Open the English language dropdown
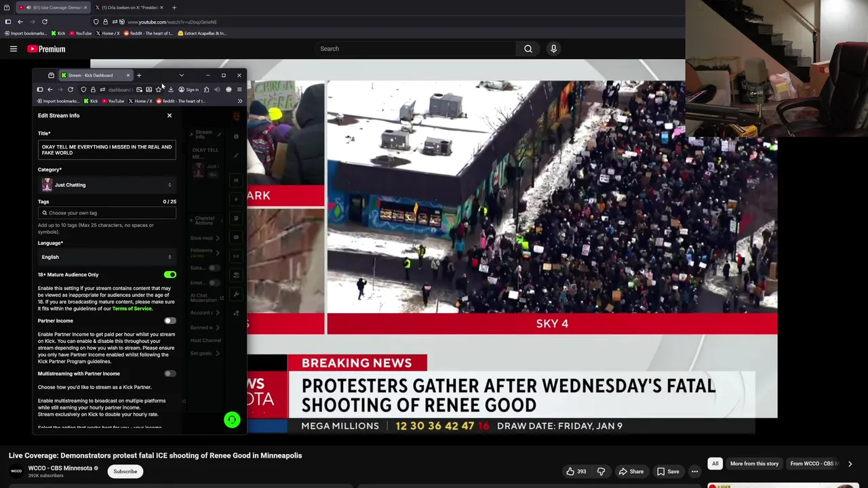Screen dimensions: 868x488 (107, 257)
